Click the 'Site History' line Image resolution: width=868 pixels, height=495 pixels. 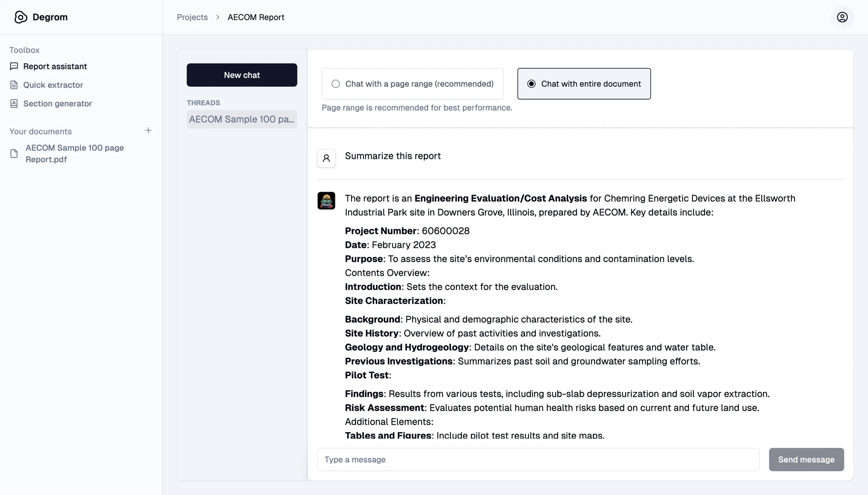[473, 334]
